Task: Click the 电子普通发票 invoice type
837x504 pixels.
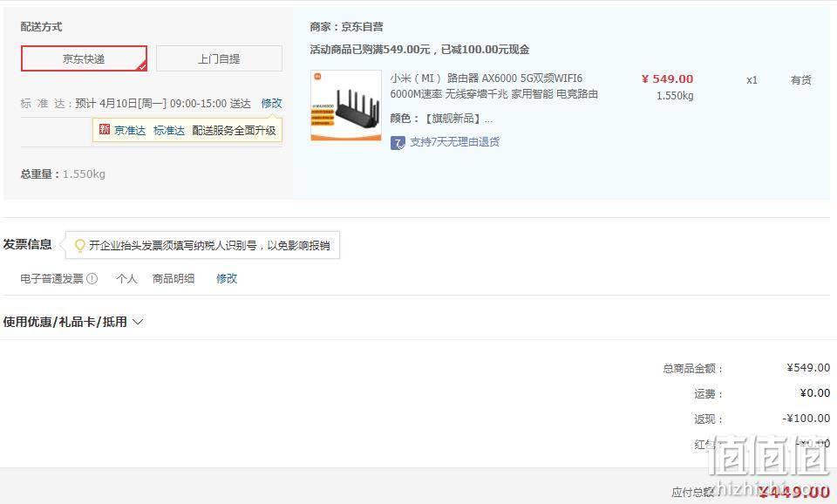Action: [x=51, y=279]
